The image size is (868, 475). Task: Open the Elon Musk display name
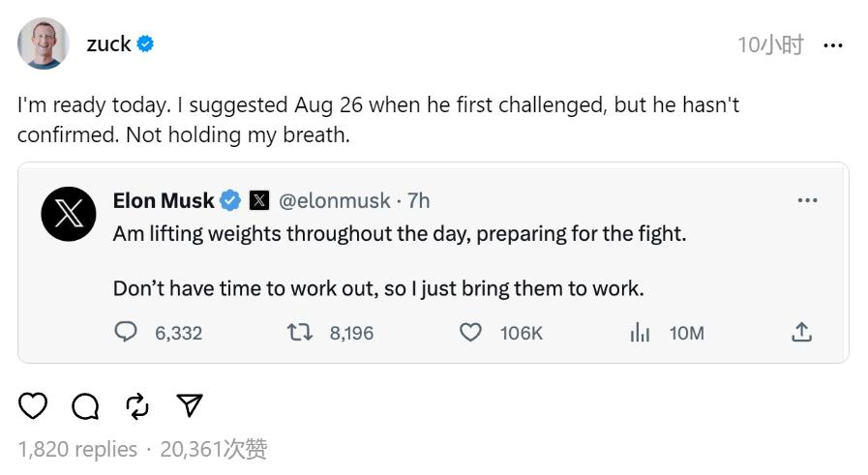tap(164, 200)
